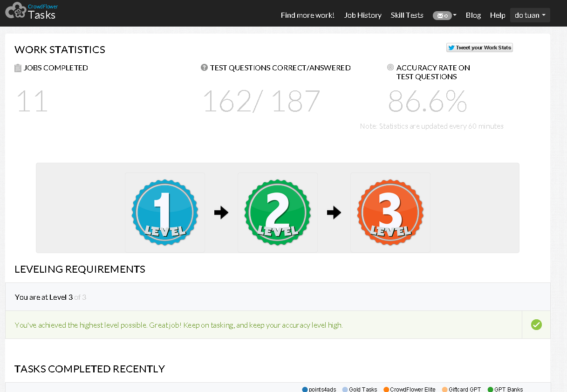Image resolution: width=567 pixels, height=392 pixels.
Task: Click the highest level achieved message
Action: (x=178, y=325)
